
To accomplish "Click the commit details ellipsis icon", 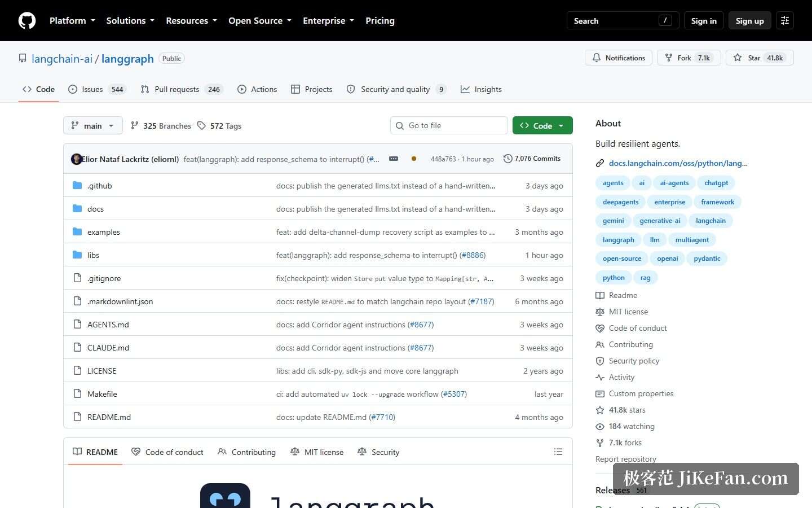I will [x=394, y=159].
